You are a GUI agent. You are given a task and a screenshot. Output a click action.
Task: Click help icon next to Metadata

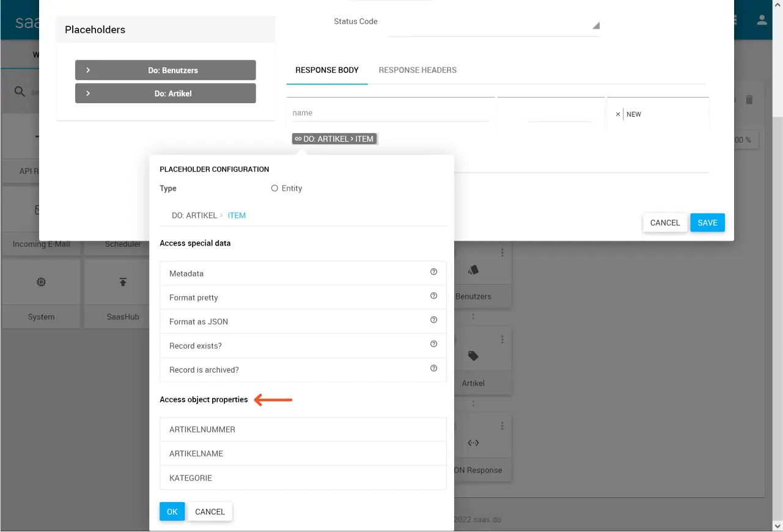tap(433, 272)
